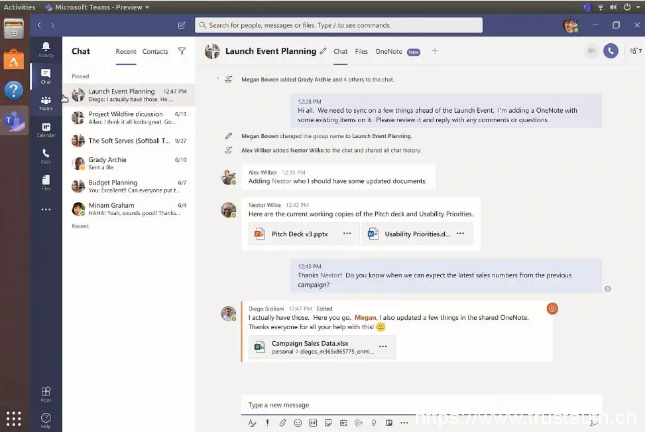Start an audio call
Viewport: 645px width, 432px height.
[610, 51]
